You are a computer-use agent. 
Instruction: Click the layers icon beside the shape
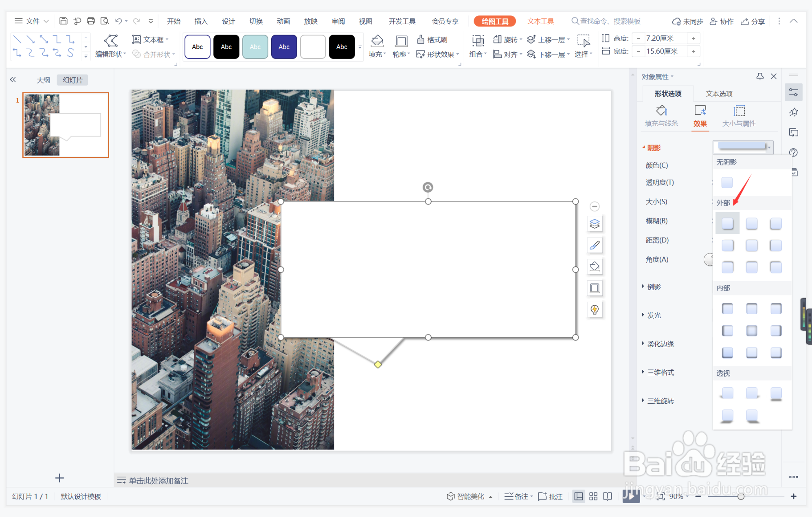click(x=595, y=224)
